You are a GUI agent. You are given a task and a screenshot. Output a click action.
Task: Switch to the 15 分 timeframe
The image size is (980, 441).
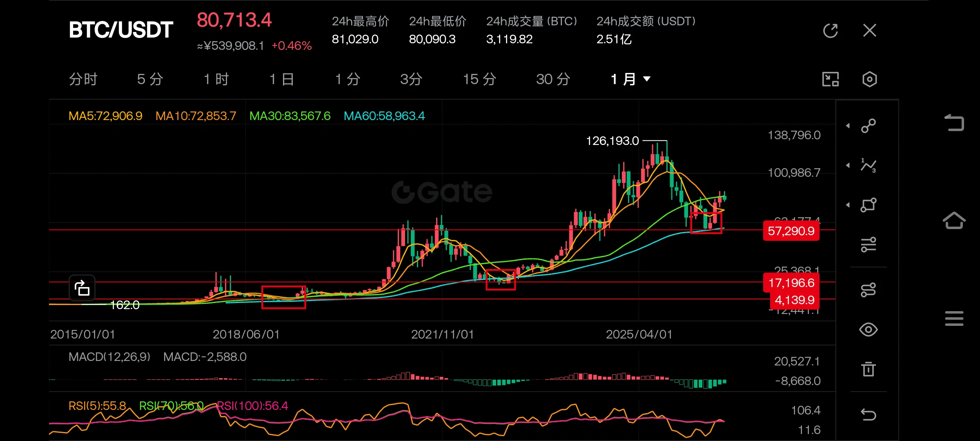[480, 79]
